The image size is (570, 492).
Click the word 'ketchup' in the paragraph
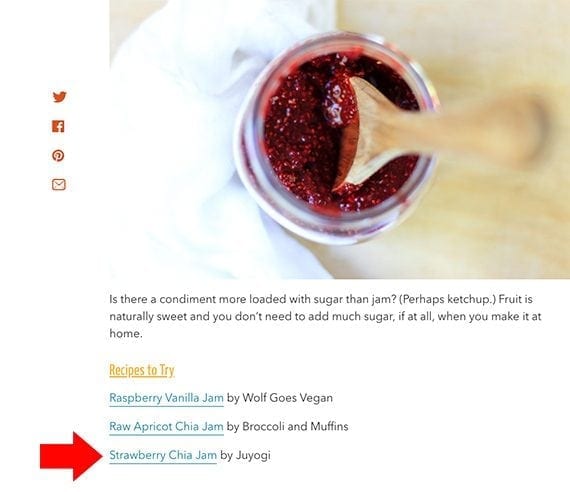pyautogui.click(x=468, y=299)
